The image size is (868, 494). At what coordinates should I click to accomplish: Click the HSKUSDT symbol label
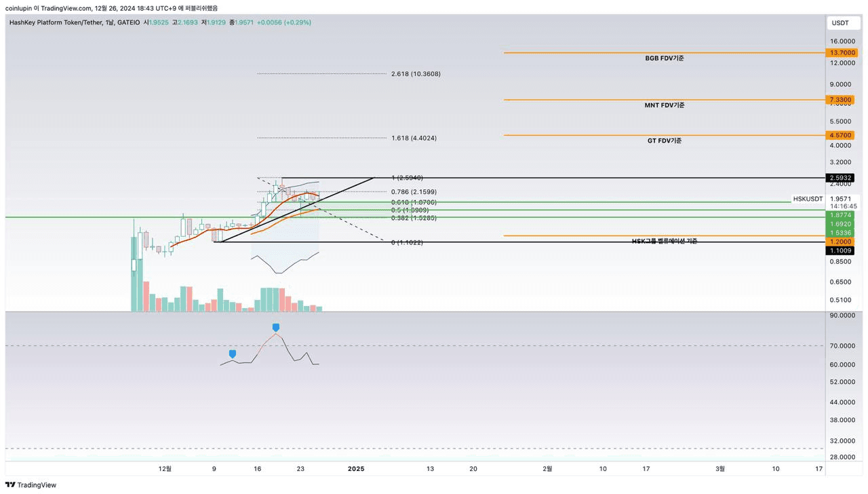point(808,199)
